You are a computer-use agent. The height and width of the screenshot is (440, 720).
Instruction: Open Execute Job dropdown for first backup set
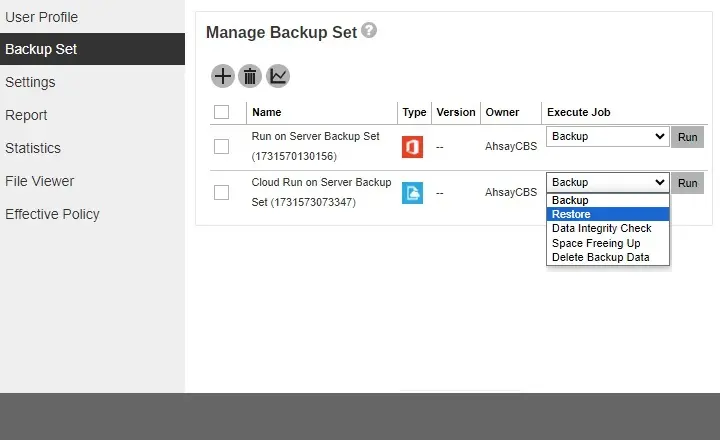pyautogui.click(x=607, y=136)
